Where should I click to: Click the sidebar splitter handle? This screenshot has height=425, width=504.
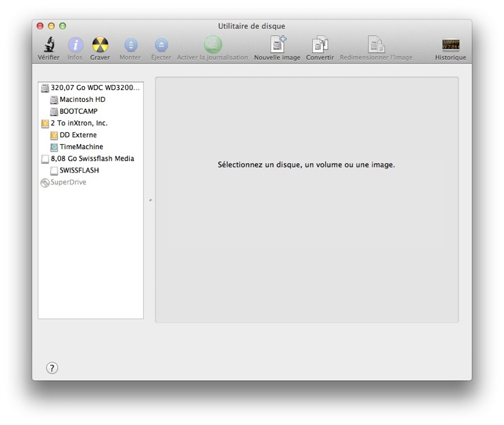[150, 200]
